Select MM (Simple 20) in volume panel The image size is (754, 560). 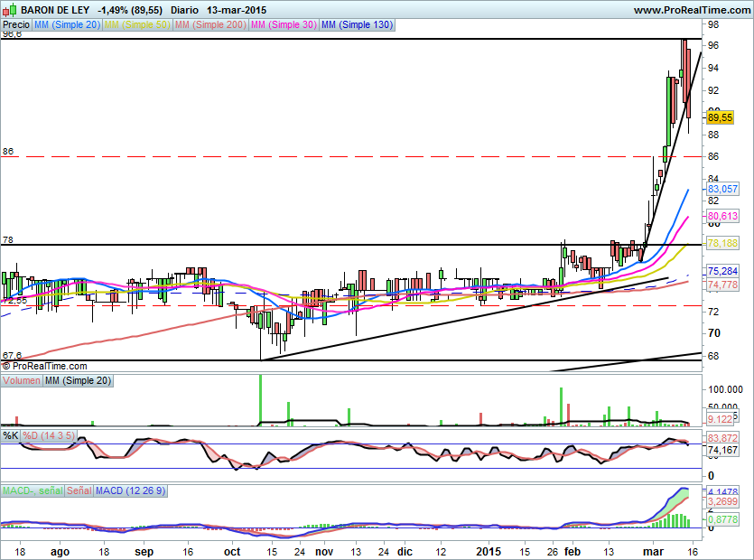79,381
